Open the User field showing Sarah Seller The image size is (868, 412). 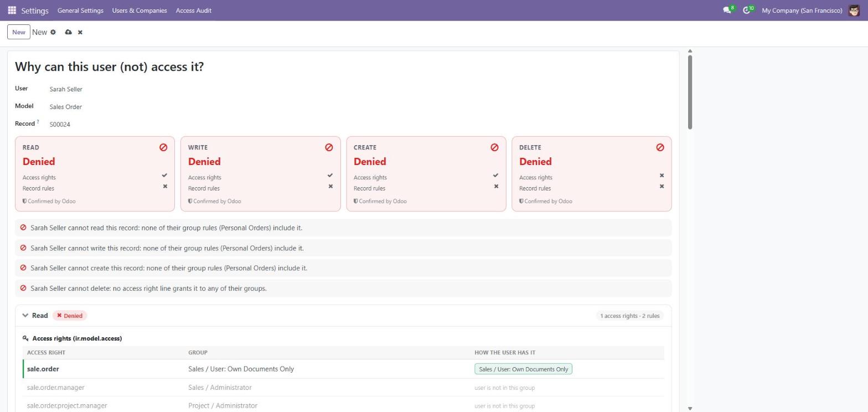66,89
